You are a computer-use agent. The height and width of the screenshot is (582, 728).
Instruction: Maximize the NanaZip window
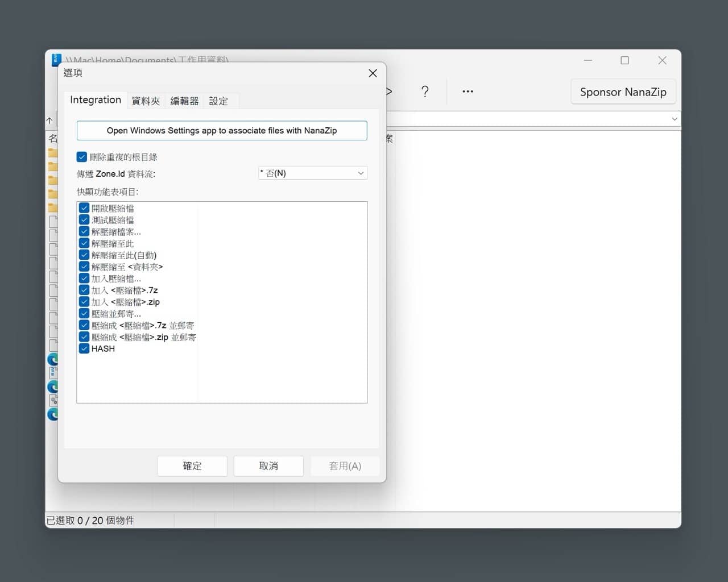[x=624, y=60]
